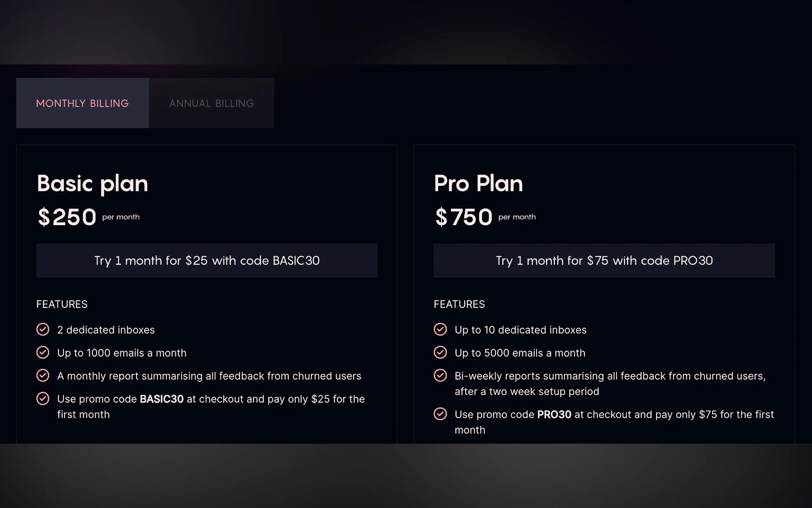The width and height of the screenshot is (812, 508).
Task: Switch to the Monthly Billing tab
Action: tap(82, 103)
